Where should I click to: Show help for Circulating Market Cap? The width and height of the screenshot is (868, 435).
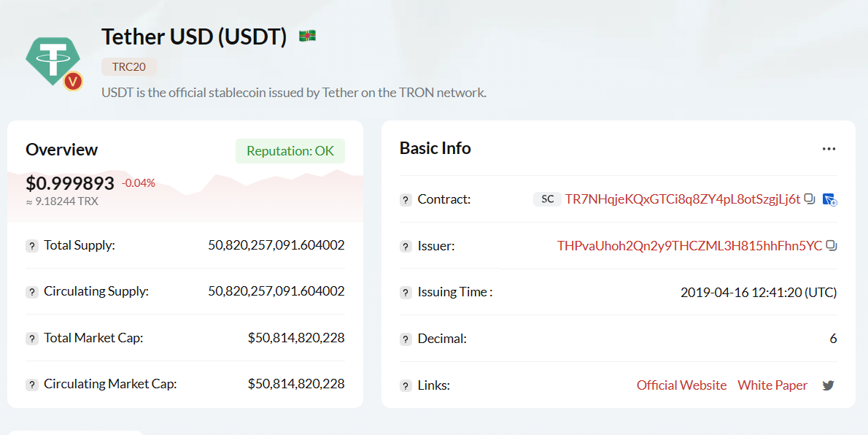coord(32,385)
